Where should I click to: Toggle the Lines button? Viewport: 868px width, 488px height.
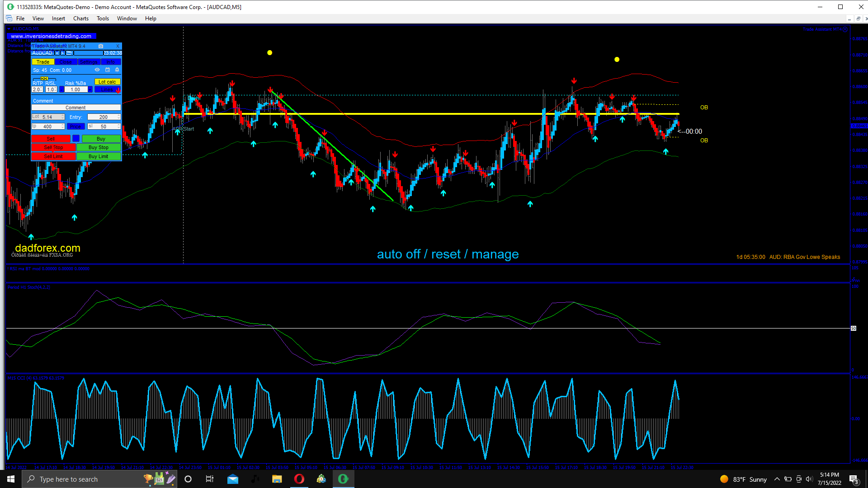(107, 89)
